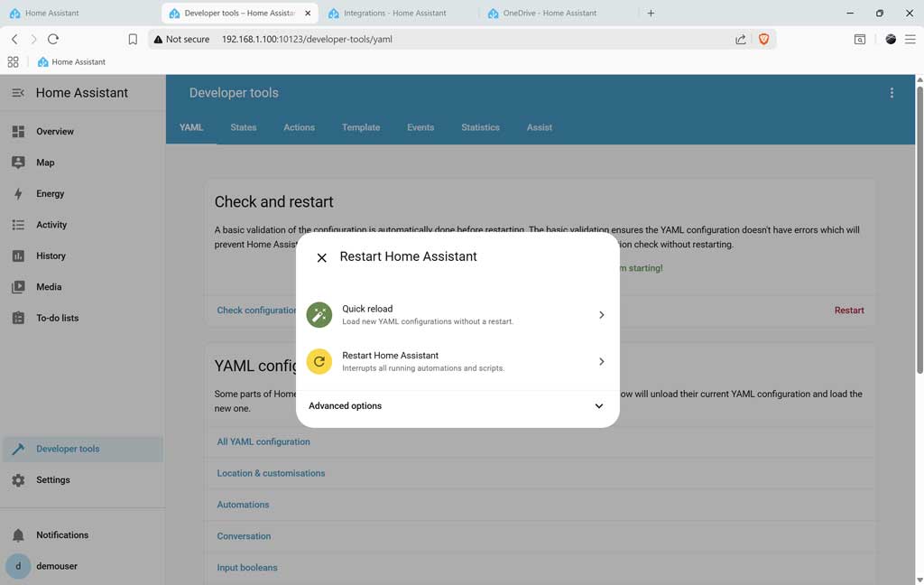924x585 pixels.
Task: Reload Automations YAML
Action: [243, 505]
